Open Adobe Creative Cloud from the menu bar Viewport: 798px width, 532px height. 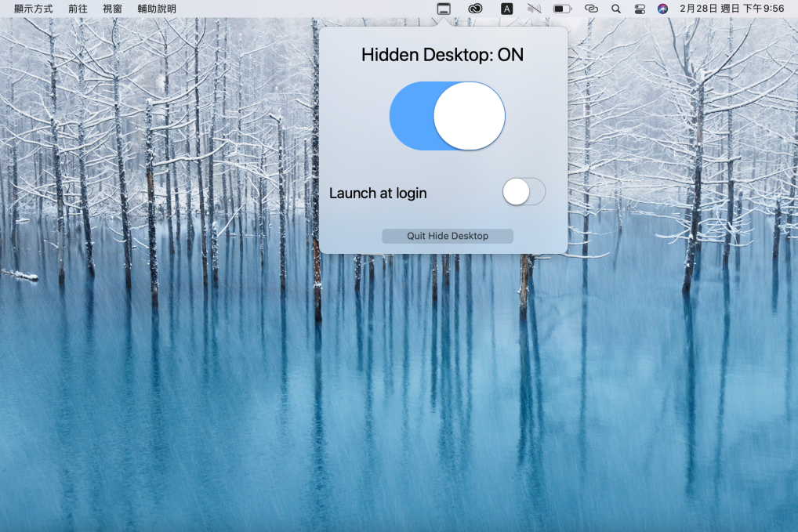coord(476,9)
